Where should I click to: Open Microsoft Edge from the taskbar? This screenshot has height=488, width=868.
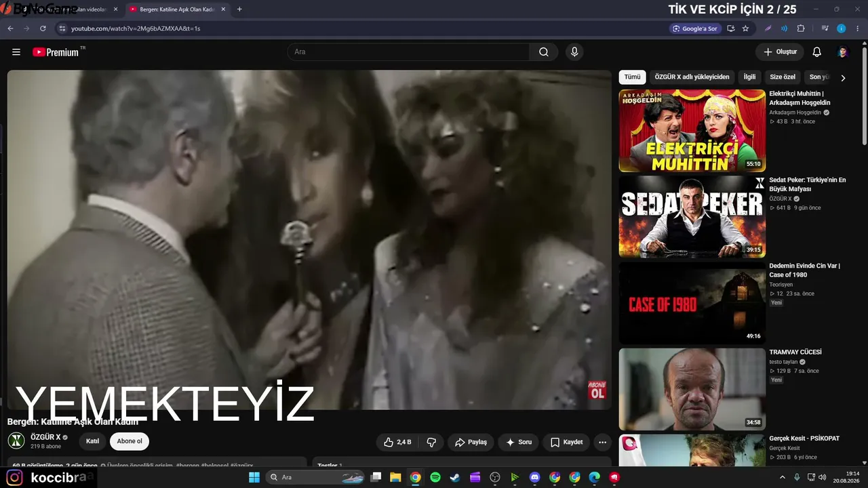[x=595, y=477]
